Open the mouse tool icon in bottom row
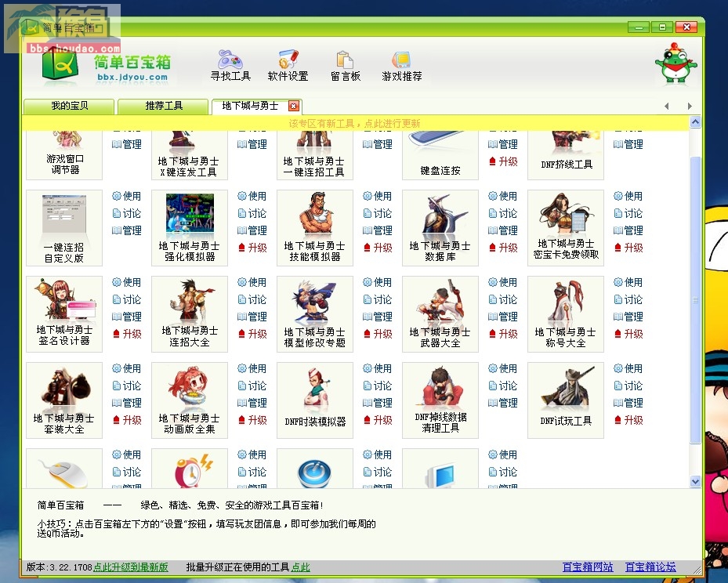The image size is (728, 583). [64, 469]
